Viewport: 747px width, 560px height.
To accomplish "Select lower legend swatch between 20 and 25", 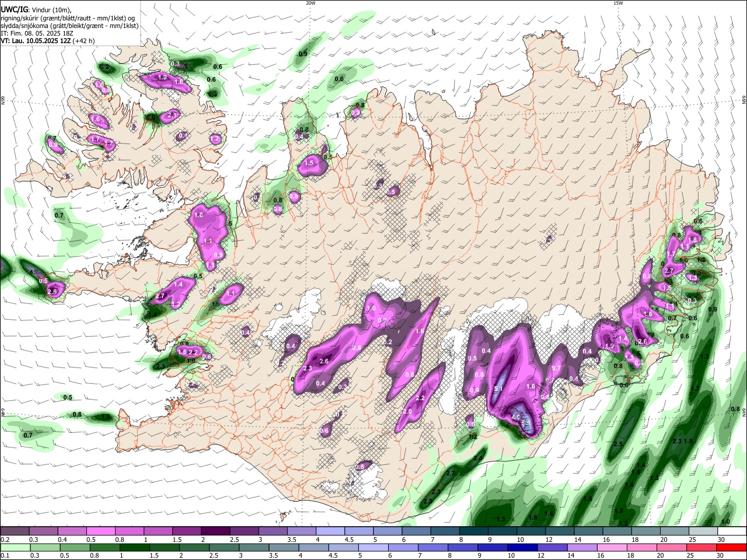I will click(671, 547).
